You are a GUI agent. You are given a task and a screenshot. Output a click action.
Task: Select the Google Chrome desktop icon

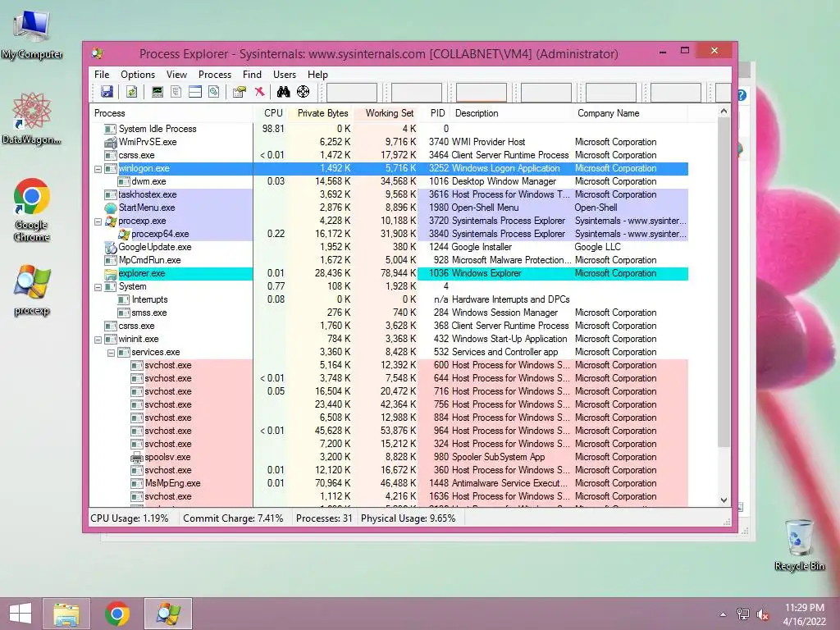(x=32, y=209)
